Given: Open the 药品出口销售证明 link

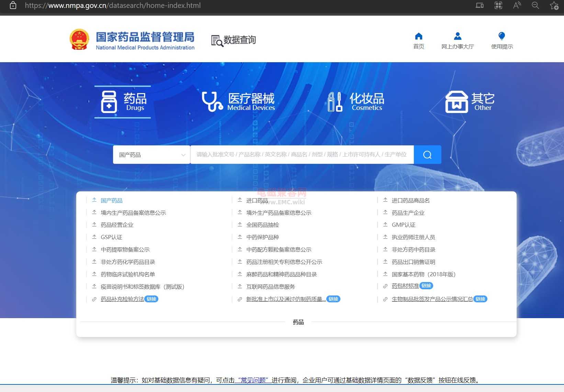Looking at the screenshot, I should [413, 262].
